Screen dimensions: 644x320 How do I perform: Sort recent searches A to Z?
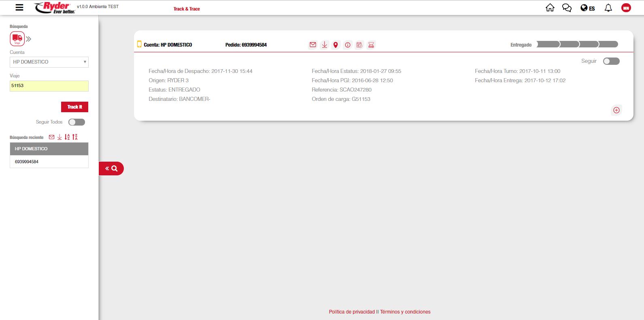(67, 137)
